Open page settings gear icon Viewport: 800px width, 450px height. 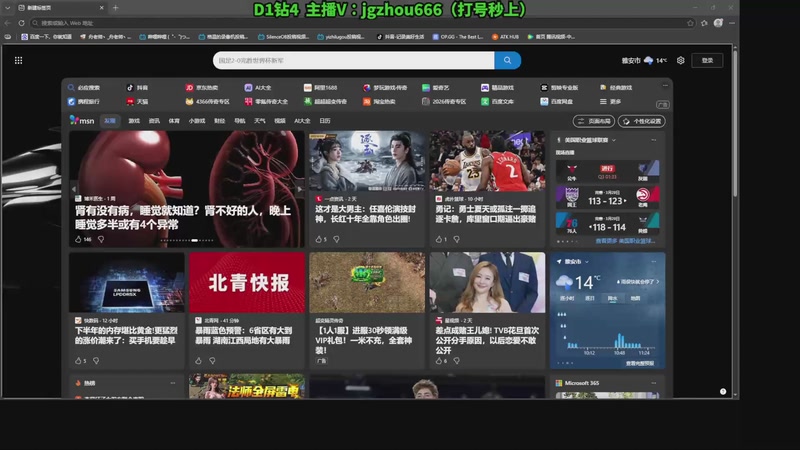[x=681, y=60]
